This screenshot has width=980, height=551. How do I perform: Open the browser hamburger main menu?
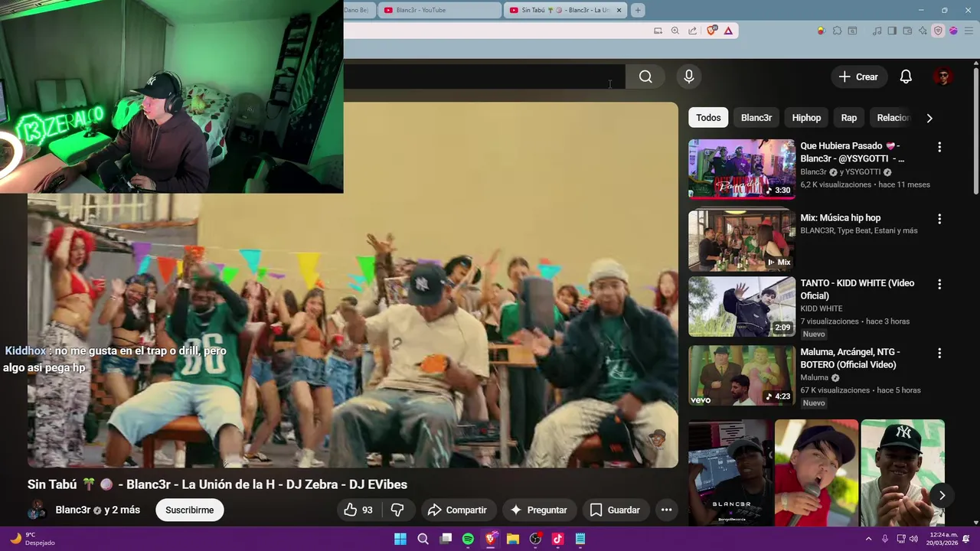969,31
